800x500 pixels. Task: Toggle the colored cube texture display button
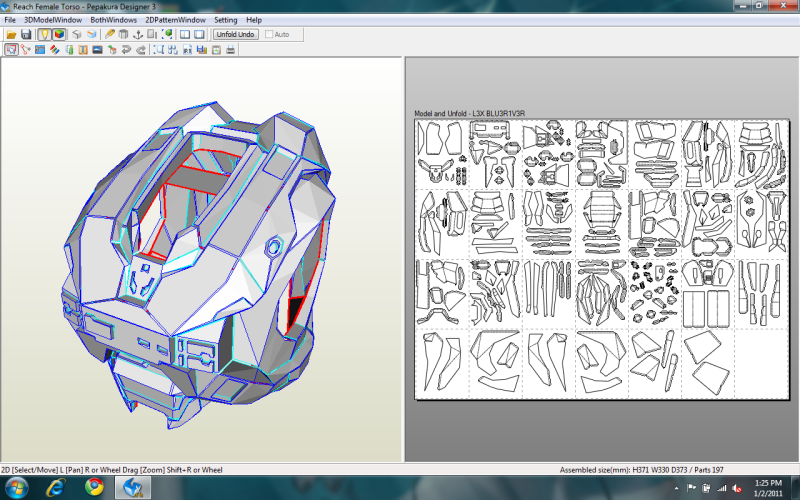click(59, 35)
